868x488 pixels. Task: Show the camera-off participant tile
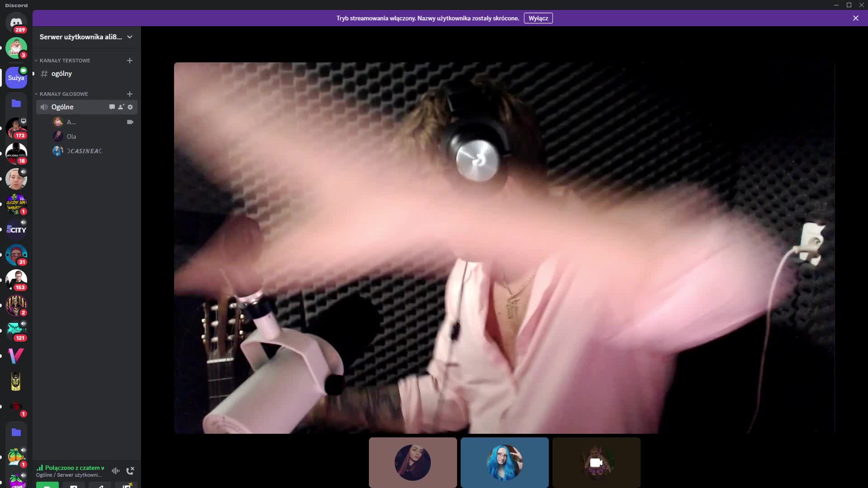596,462
